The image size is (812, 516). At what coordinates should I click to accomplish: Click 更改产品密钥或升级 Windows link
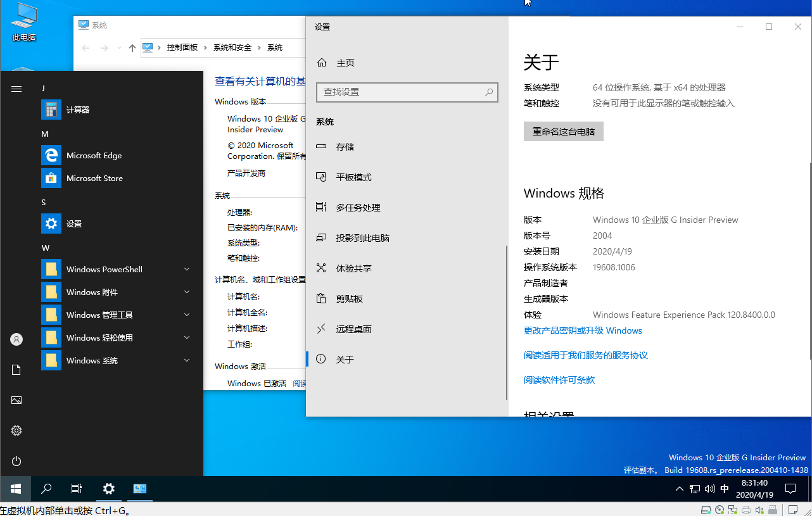pos(583,330)
